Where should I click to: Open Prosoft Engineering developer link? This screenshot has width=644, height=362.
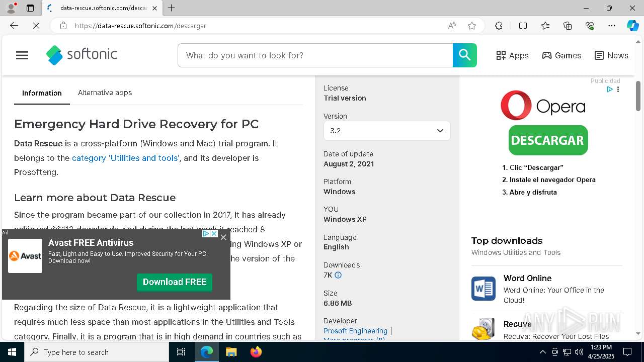click(x=355, y=331)
